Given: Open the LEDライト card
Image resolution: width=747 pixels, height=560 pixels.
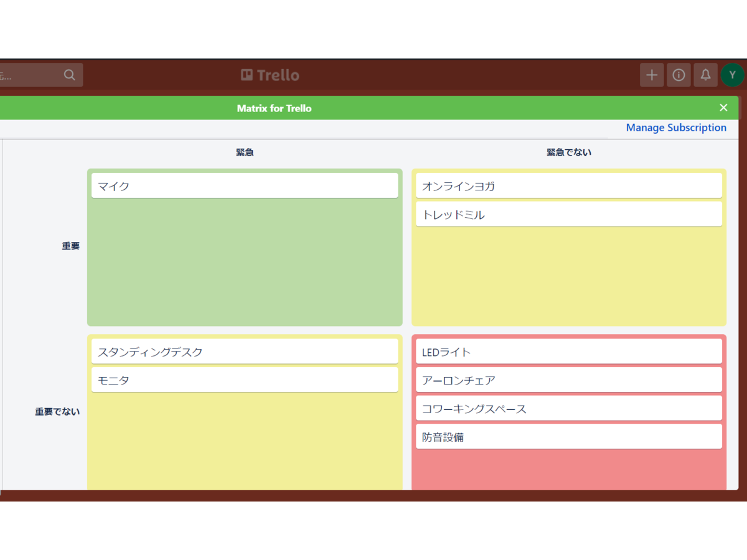Looking at the screenshot, I should pyautogui.click(x=569, y=352).
